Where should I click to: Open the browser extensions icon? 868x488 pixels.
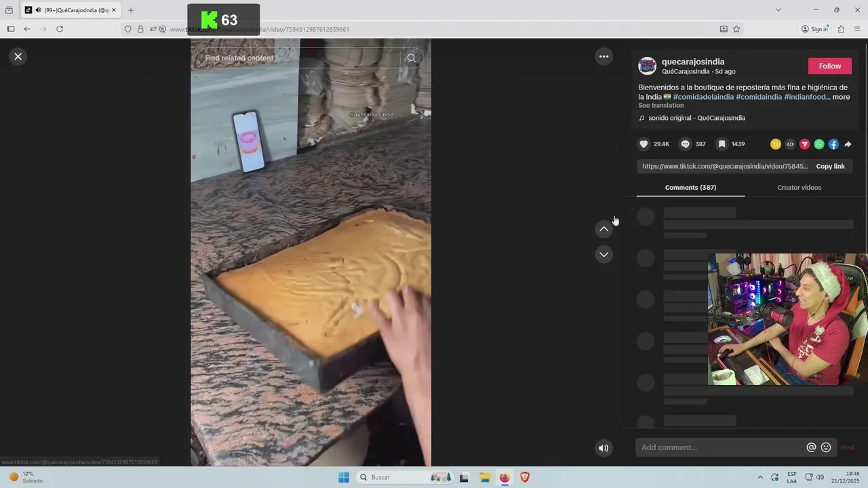point(841,29)
